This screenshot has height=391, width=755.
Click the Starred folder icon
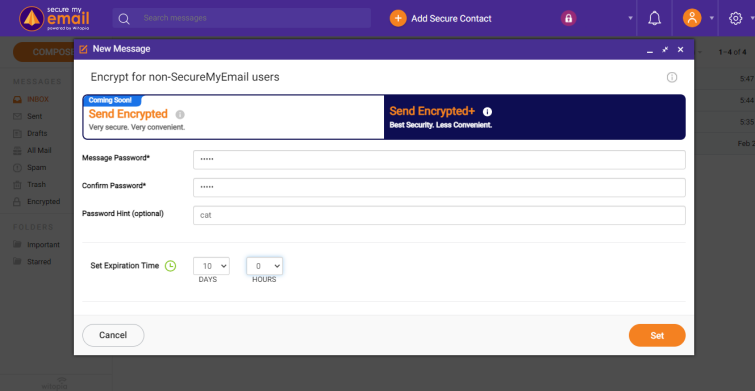coord(17,261)
